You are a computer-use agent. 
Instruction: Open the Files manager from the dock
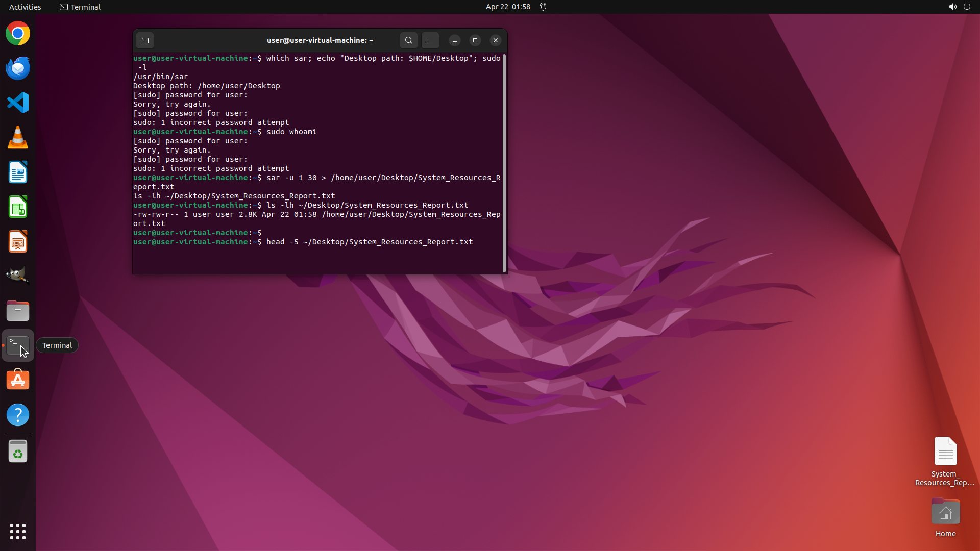(x=18, y=311)
